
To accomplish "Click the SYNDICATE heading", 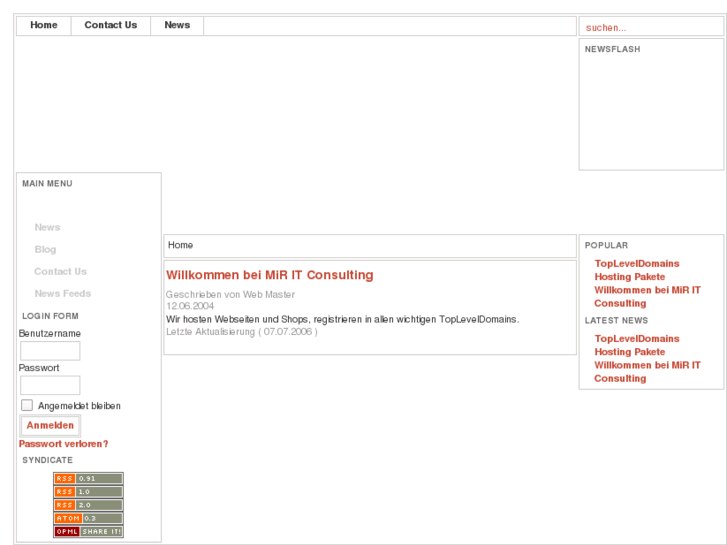I will 47,460.
